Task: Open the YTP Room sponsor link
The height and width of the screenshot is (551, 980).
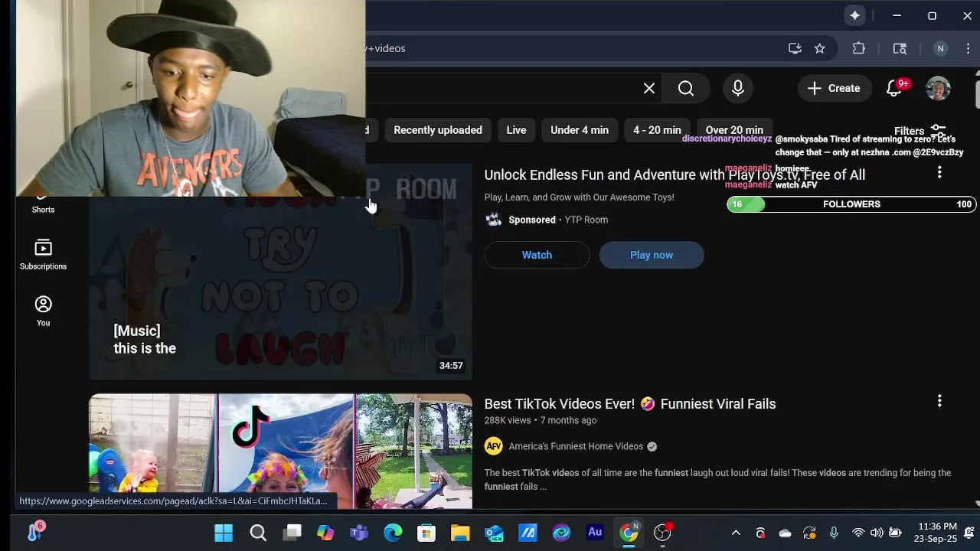Action: (586, 220)
